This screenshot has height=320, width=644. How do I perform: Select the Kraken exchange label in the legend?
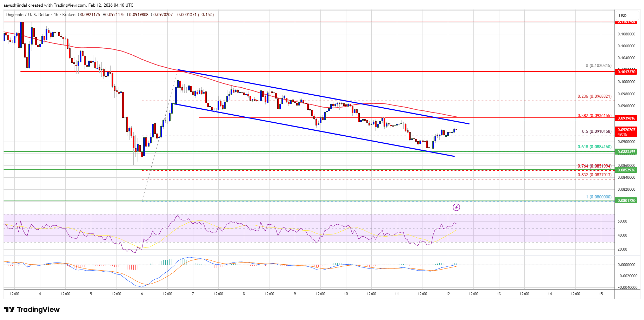pyautogui.click(x=69, y=15)
